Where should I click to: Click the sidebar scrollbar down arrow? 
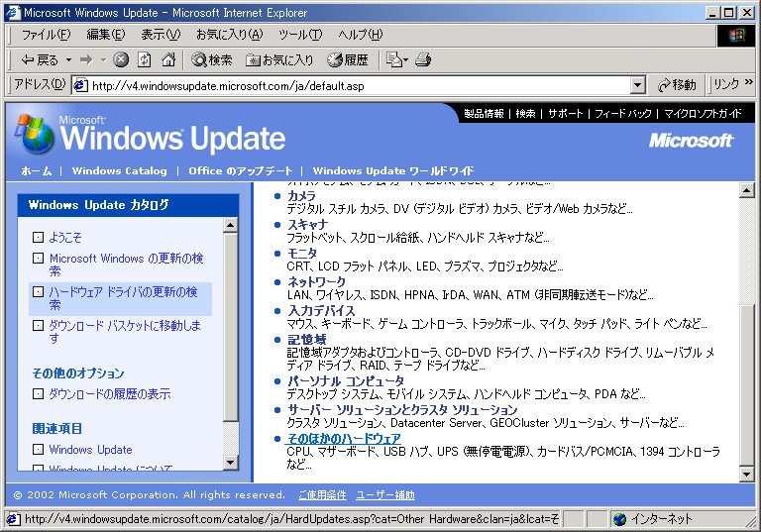[231, 463]
